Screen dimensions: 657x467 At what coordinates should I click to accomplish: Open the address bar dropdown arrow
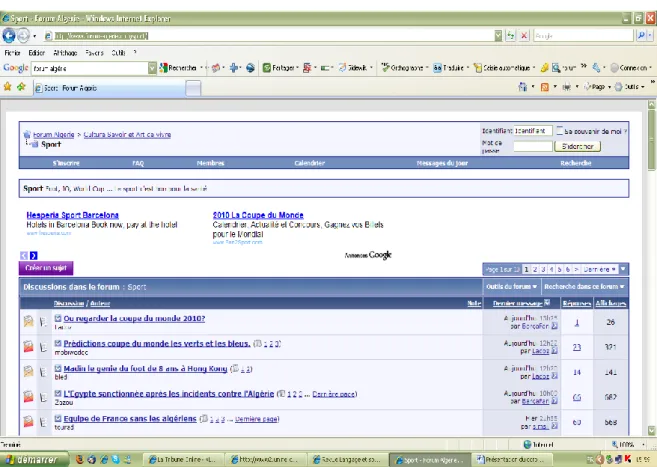[x=498, y=36]
